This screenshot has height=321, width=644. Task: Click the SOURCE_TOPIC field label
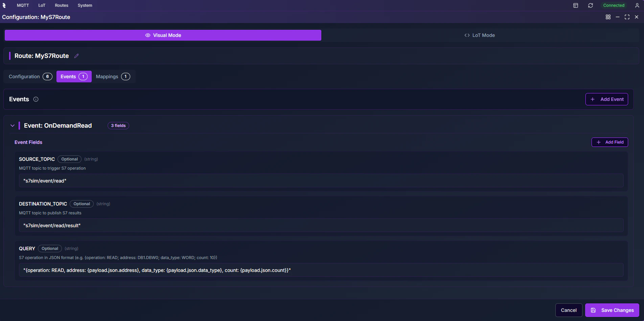pyautogui.click(x=37, y=159)
